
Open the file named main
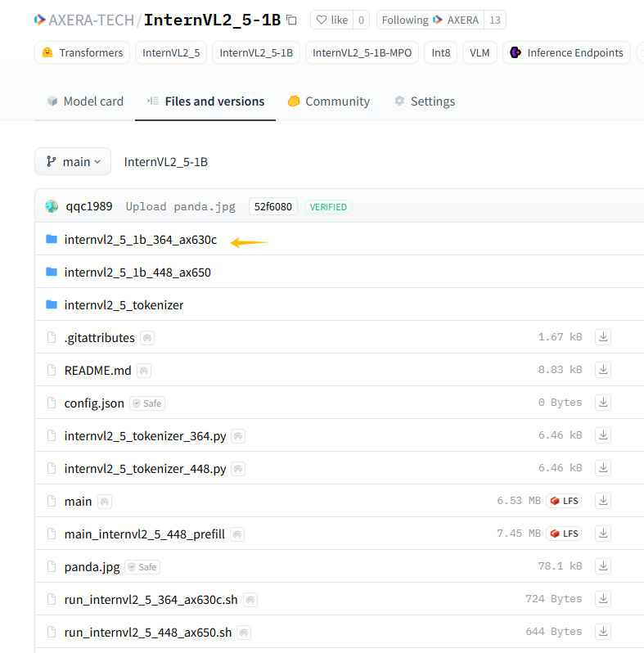point(78,502)
